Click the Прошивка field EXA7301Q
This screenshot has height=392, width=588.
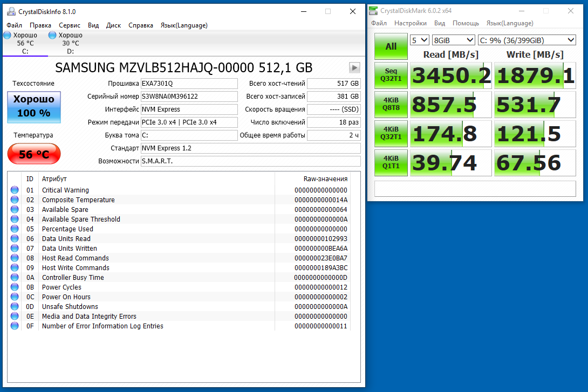[x=189, y=83]
